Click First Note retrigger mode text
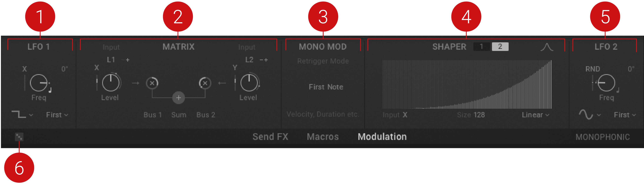This screenshot has height=184, width=644. point(326,87)
